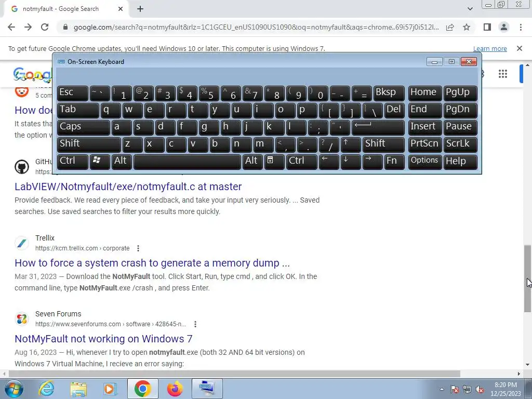Open the muted volume tray icon
The height and width of the screenshot is (399, 532).
coord(480,389)
